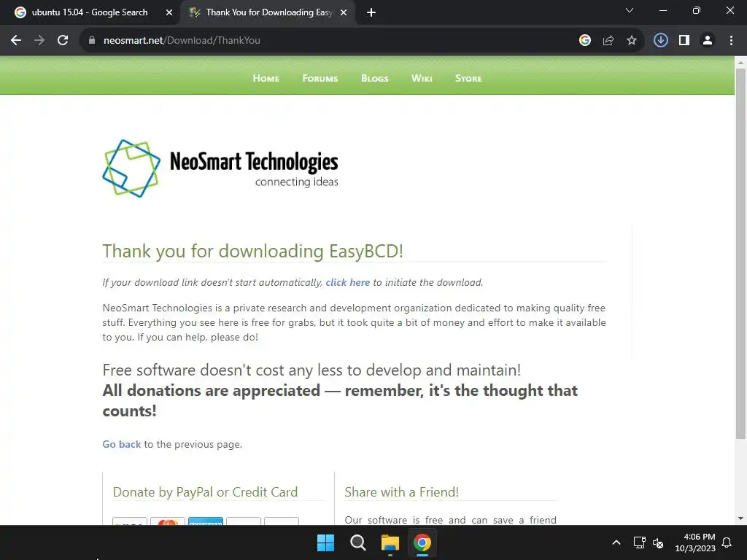Open the Google icon in address bar
747x560 pixels.
click(x=585, y=41)
